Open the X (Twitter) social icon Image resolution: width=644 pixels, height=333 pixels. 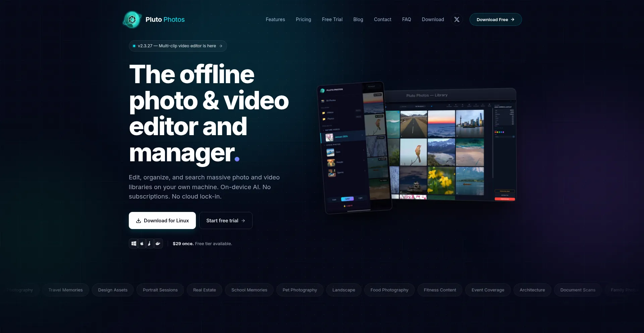(457, 19)
